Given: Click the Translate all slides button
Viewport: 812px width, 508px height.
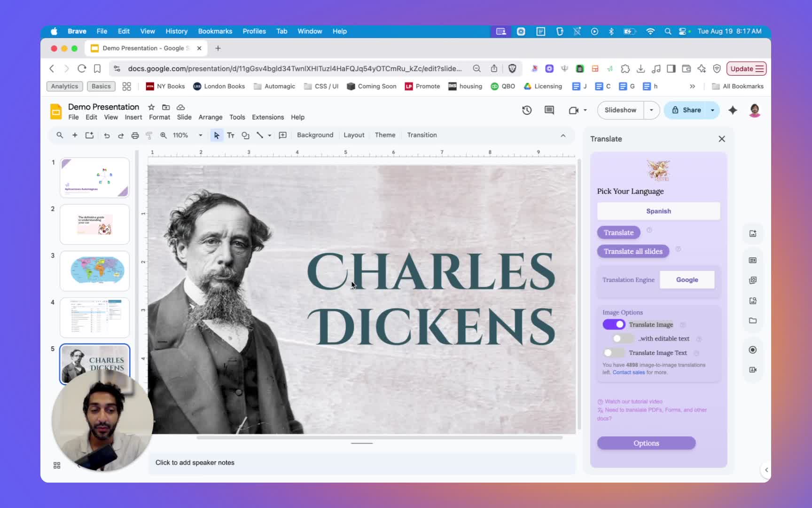Looking at the screenshot, I should click(633, 252).
